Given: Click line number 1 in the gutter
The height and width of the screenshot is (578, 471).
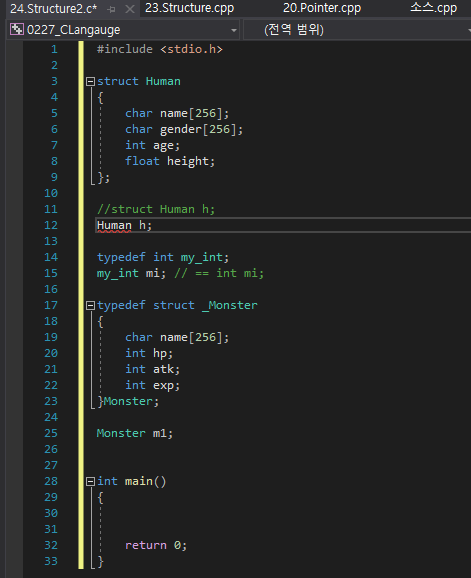Looking at the screenshot, I should tap(54, 49).
